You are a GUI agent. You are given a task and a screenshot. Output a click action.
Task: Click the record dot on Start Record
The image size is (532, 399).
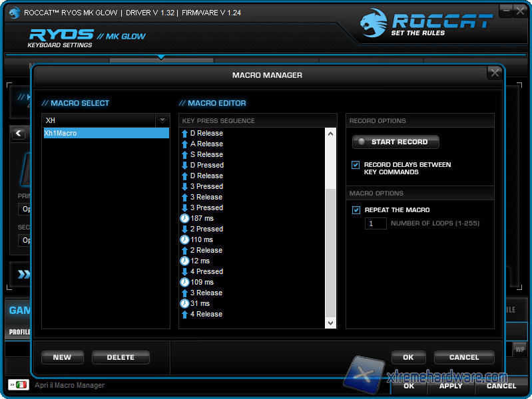point(362,142)
